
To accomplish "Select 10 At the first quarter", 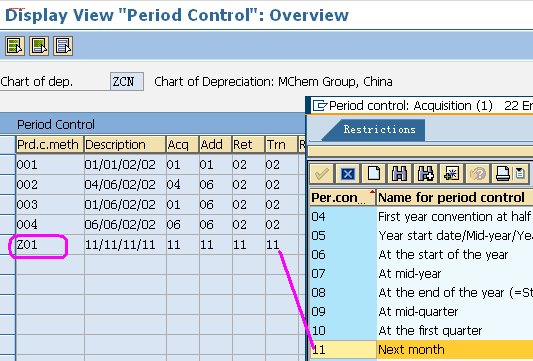I will click(422, 330).
